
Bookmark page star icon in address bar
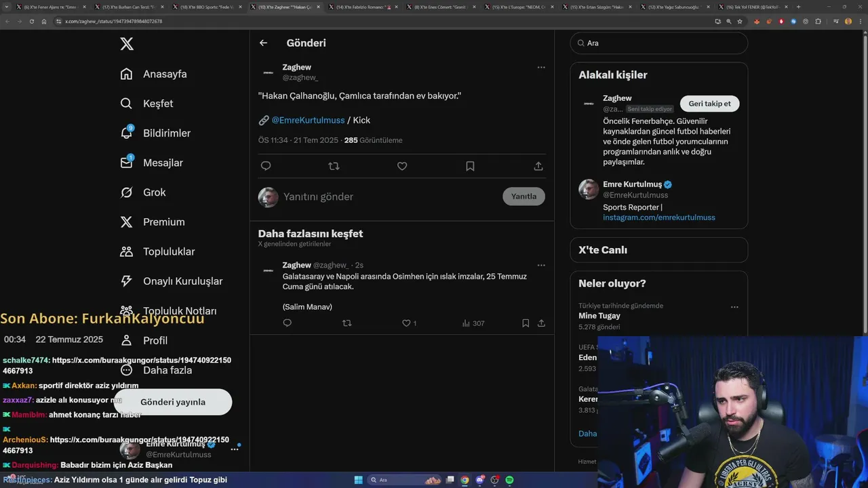[x=740, y=21]
